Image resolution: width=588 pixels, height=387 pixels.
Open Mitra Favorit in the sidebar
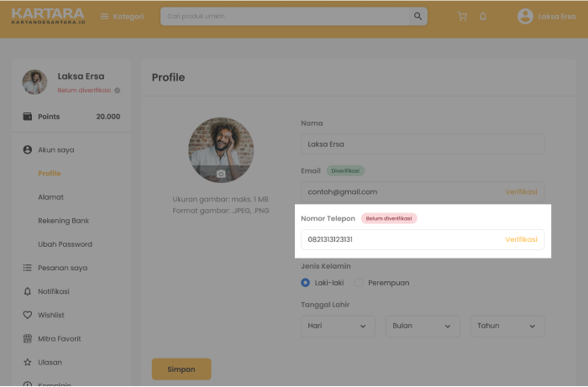coord(60,338)
